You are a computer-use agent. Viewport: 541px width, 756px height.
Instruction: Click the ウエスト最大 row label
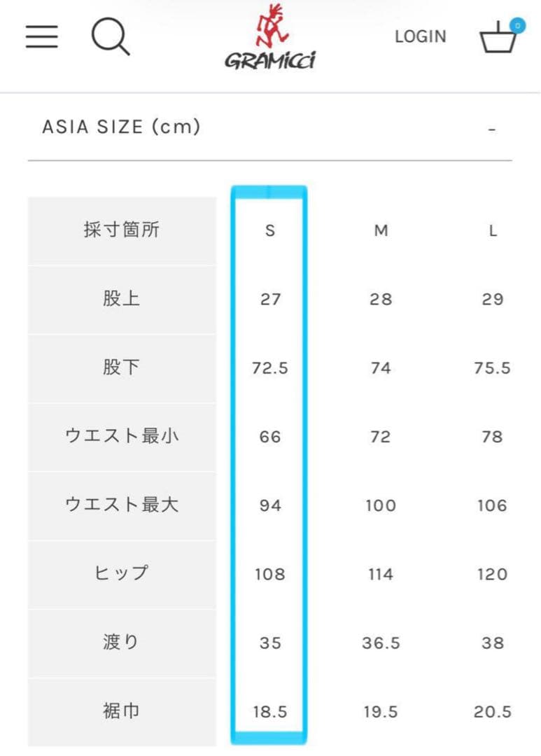pyautogui.click(x=122, y=505)
